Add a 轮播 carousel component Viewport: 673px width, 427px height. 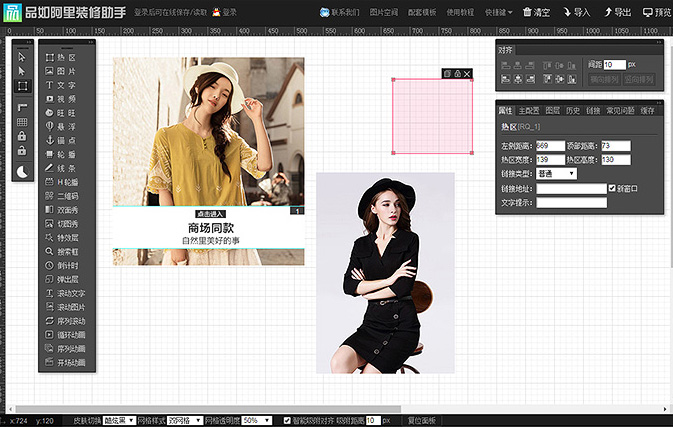pos(61,154)
